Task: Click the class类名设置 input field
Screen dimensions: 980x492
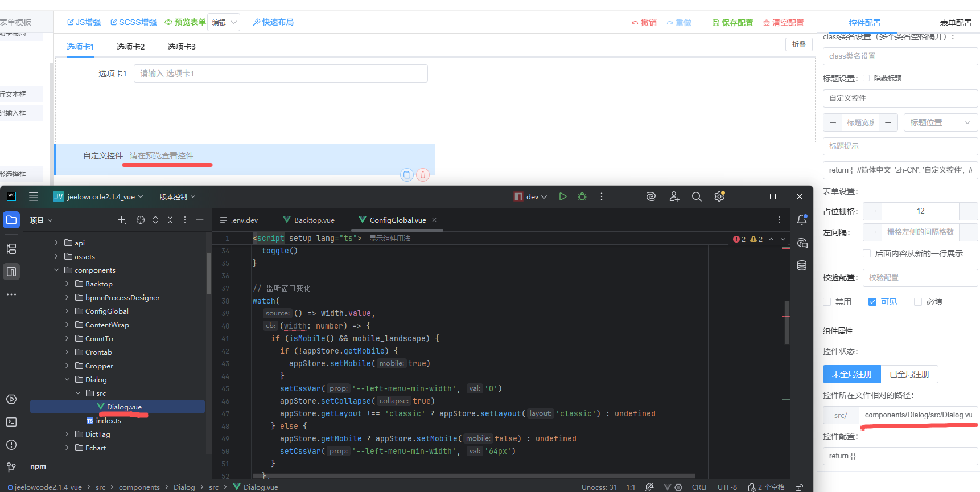Action: 900,56
